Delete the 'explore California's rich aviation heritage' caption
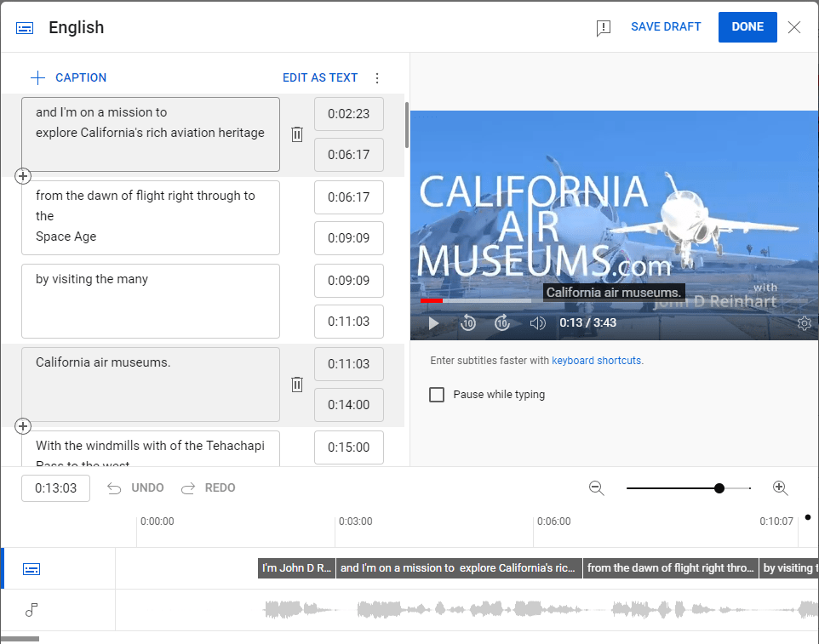 [x=297, y=134]
